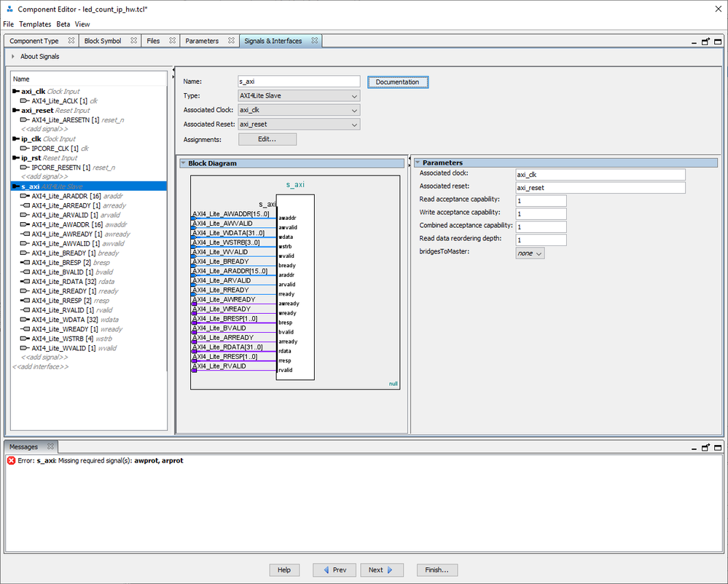Detach the top editor panel to a window
The width and height of the screenshot is (728, 584).
(x=705, y=42)
